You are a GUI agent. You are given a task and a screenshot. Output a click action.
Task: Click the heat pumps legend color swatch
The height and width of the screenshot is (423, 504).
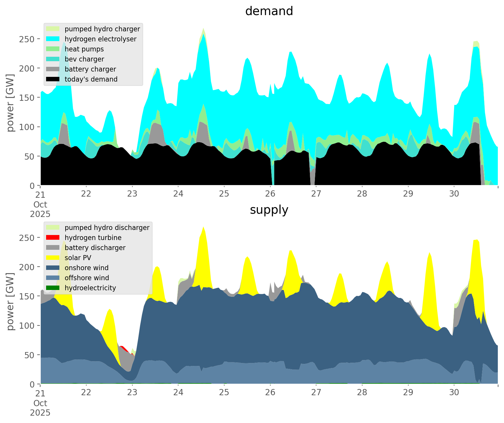click(53, 49)
